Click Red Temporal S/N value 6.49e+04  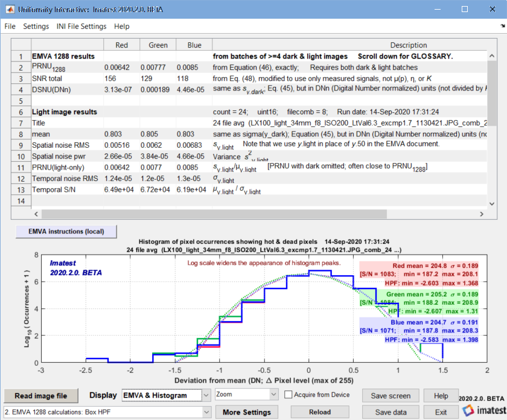121,190
